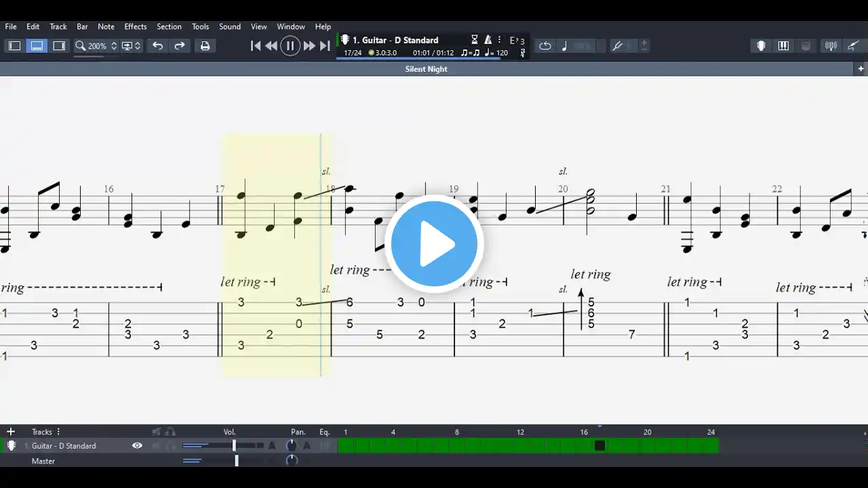Click bar number 24 in the timeline ruler

point(711,432)
